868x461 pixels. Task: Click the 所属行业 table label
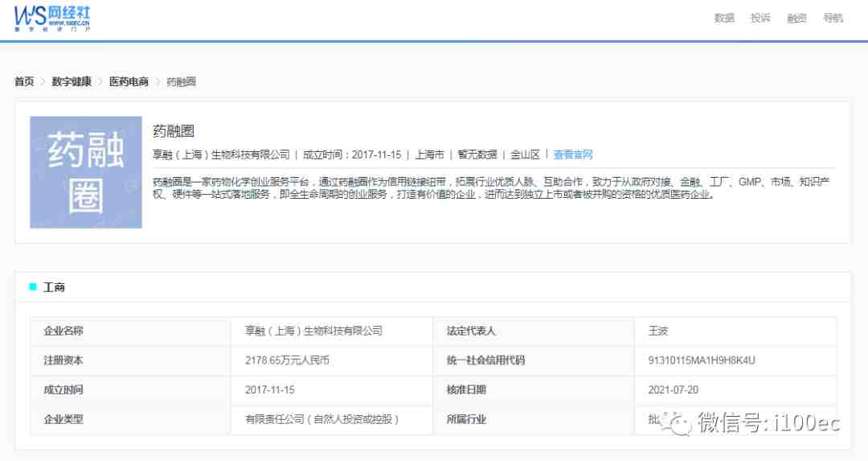click(x=466, y=419)
